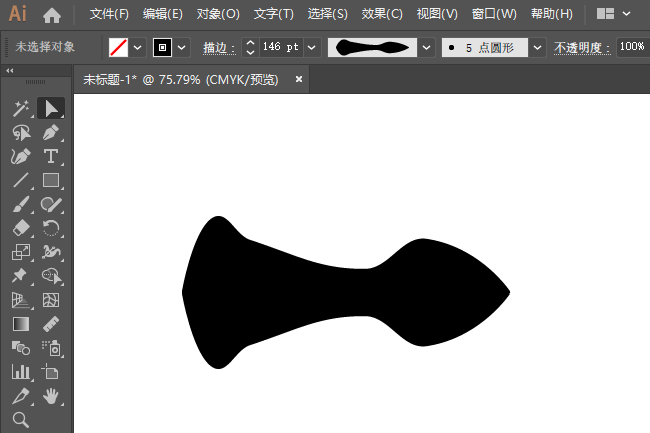Open the 视图(V) menu
The width and height of the screenshot is (650, 433).
click(437, 14)
